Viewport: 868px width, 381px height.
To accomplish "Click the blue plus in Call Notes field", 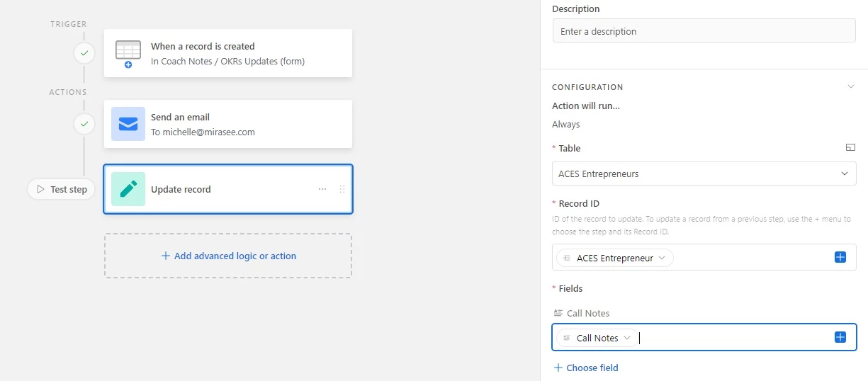I will (840, 337).
